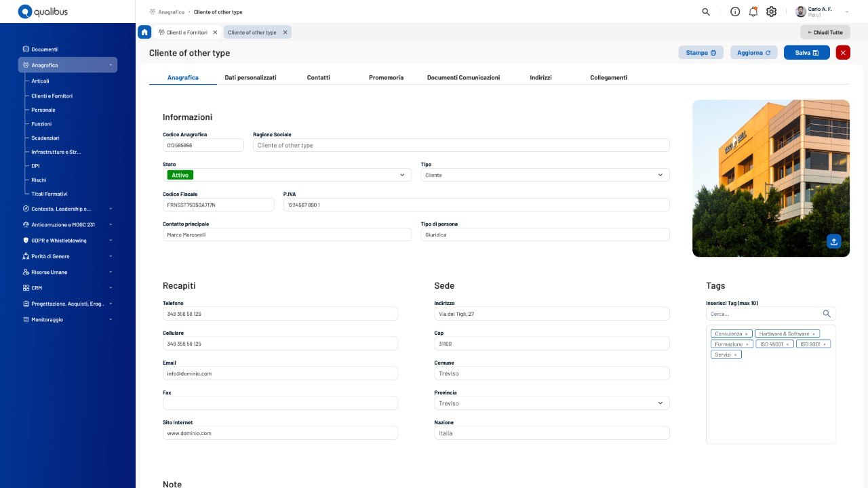The height and width of the screenshot is (488, 868).
Task: Click the info circle icon
Action: [735, 12]
